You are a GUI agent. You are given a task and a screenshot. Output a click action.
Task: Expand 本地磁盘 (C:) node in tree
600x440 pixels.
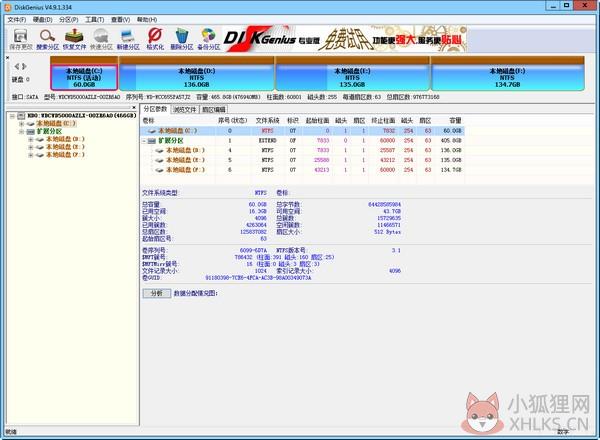pos(22,124)
